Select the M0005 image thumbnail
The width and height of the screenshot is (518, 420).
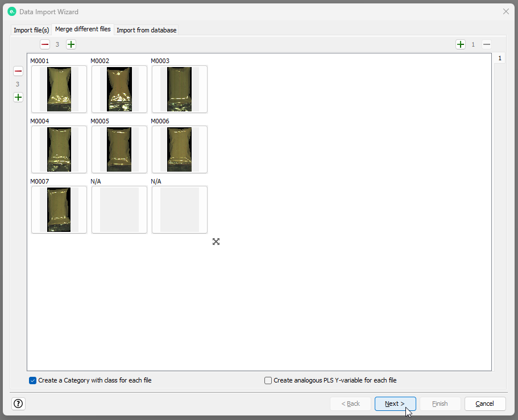click(x=119, y=149)
